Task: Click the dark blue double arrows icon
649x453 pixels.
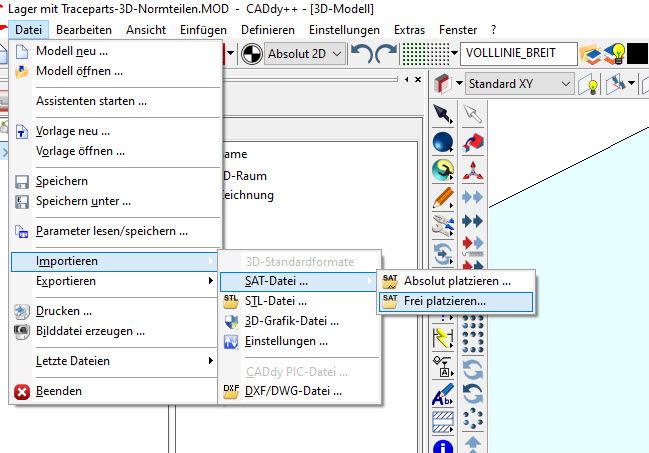Action: click(x=473, y=221)
